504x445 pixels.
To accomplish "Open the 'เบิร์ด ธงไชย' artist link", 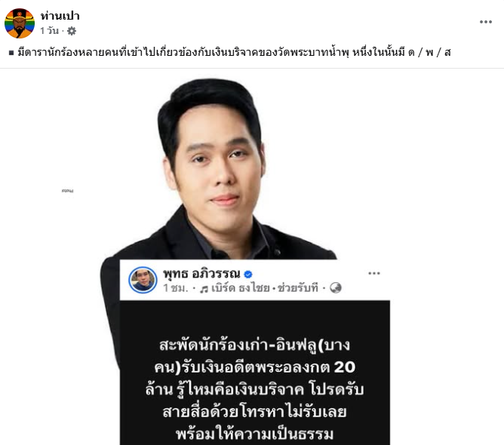I will [241, 288].
